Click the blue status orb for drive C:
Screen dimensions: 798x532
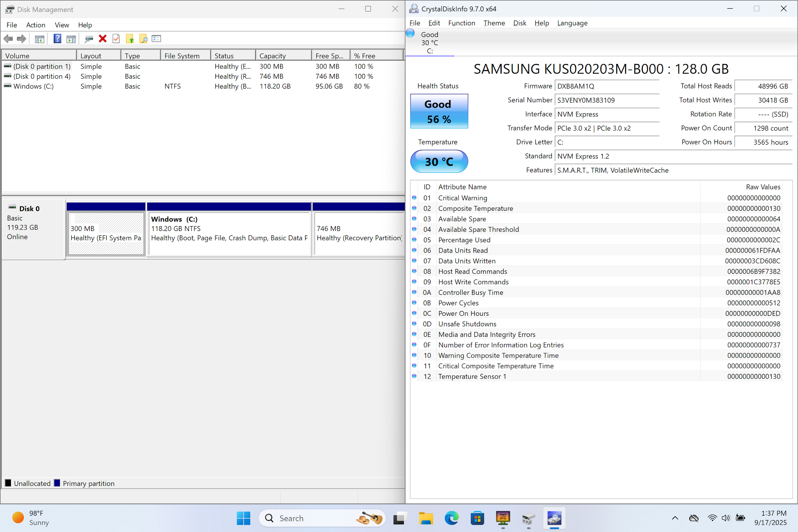tap(410, 33)
